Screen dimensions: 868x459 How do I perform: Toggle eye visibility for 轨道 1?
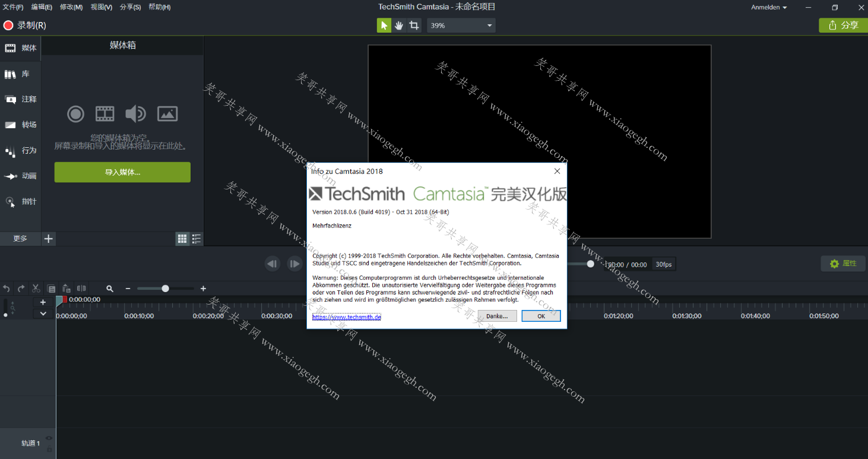point(49,438)
